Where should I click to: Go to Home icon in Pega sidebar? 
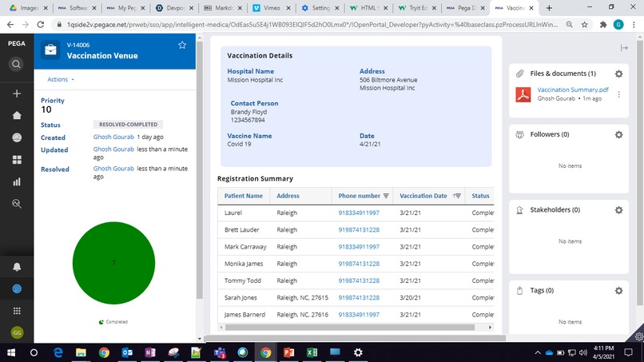coord(17,115)
